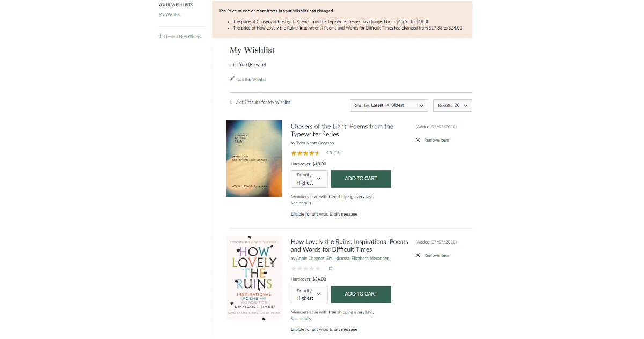
Task: Click the empty star rating for How Lovely the Ruins
Action: 305,269
